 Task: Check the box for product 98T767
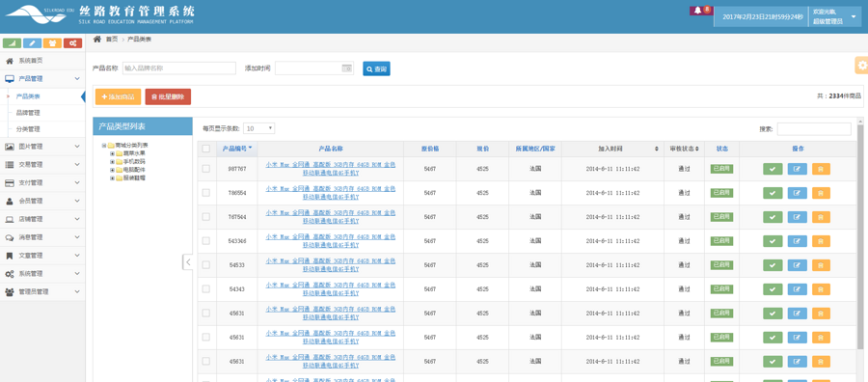point(206,169)
